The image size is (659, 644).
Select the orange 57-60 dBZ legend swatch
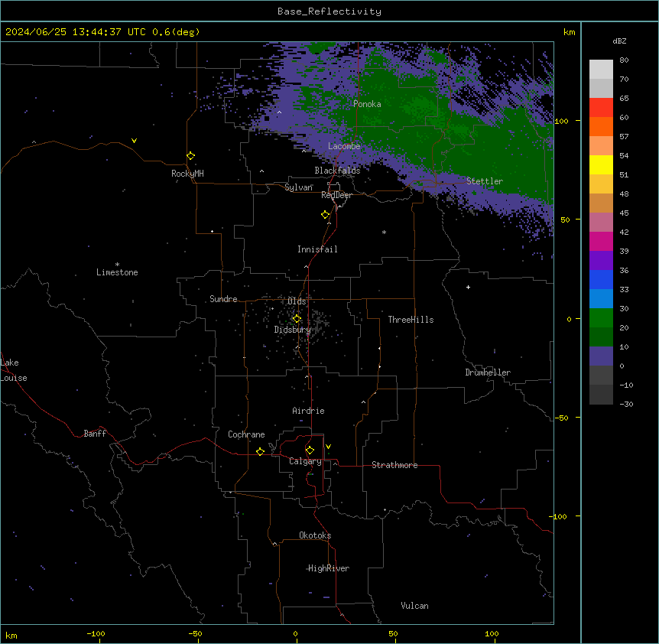pyautogui.click(x=601, y=126)
